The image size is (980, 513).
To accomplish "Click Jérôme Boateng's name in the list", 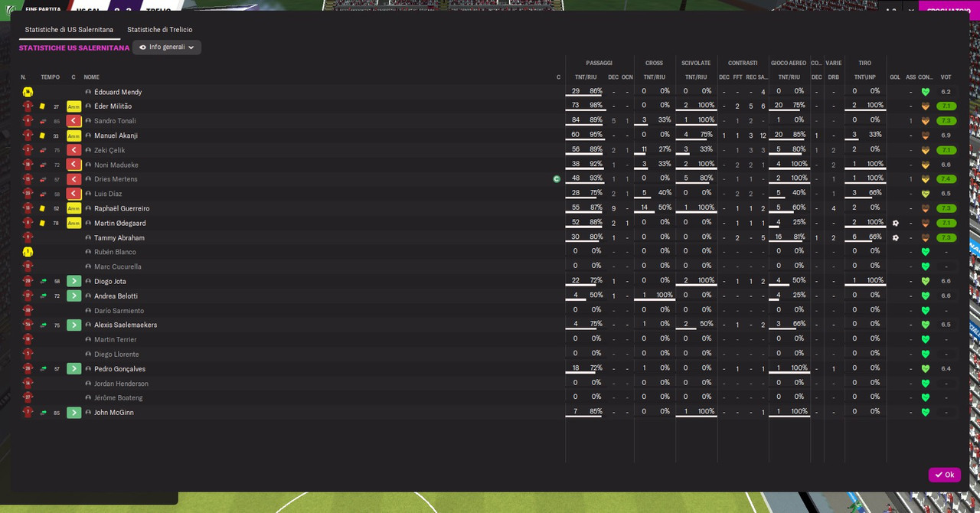I will coord(119,397).
